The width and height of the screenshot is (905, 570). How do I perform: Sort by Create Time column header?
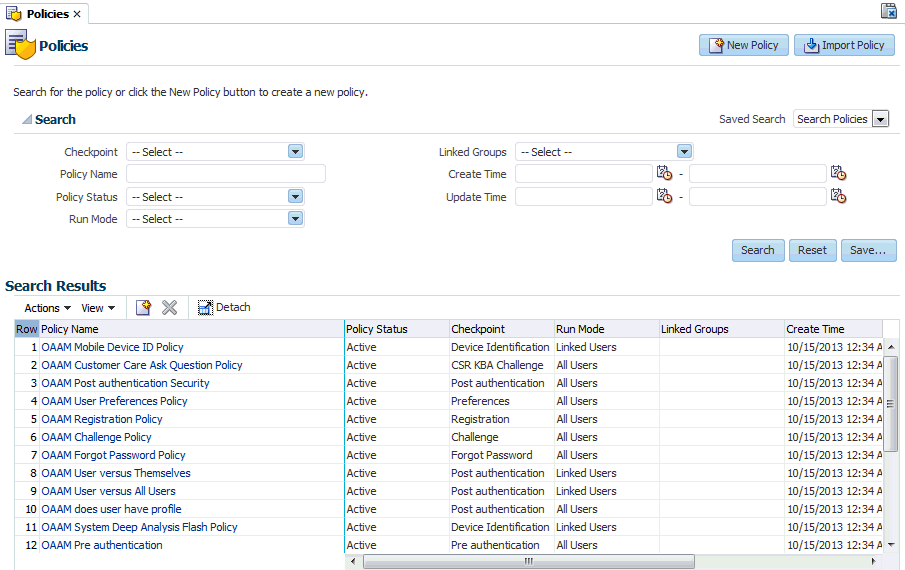(833, 329)
